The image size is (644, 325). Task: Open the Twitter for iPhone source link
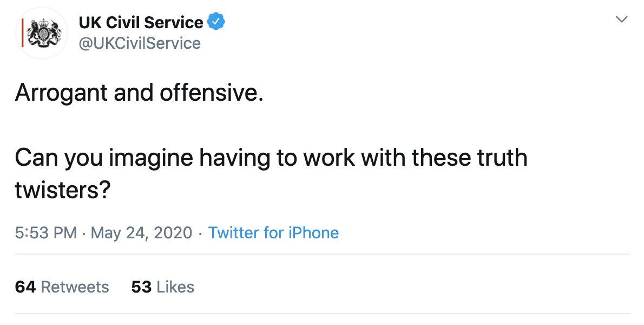pos(273,232)
